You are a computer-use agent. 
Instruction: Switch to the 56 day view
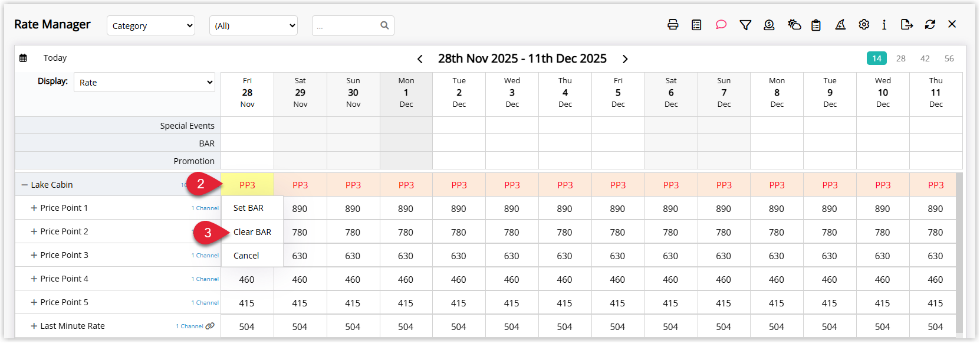tap(949, 58)
